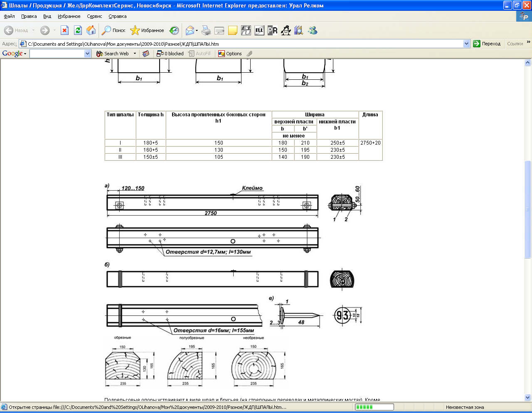Open the Сервис menu

coord(94,16)
